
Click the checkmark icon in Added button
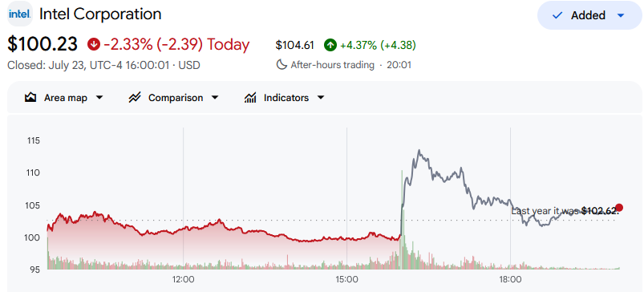coord(557,15)
